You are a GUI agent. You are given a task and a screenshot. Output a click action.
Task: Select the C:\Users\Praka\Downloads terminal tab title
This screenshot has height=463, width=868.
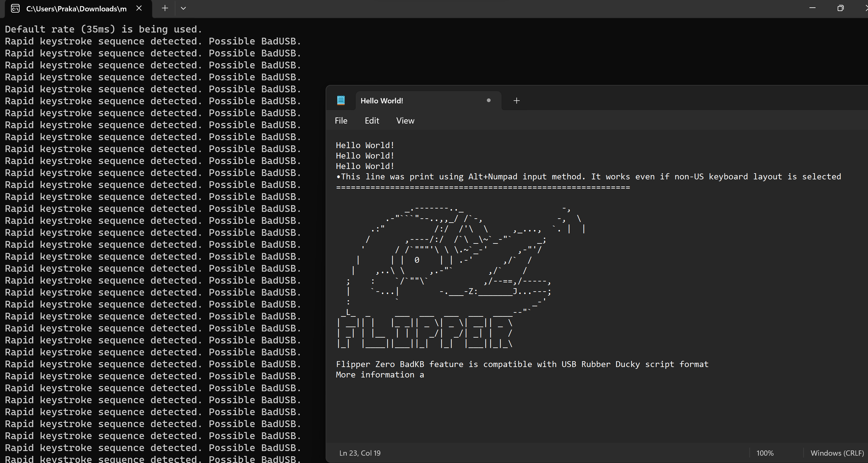[x=76, y=9]
